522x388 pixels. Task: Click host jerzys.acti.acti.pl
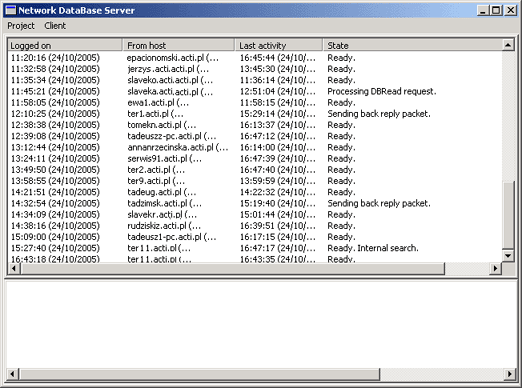point(168,69)
